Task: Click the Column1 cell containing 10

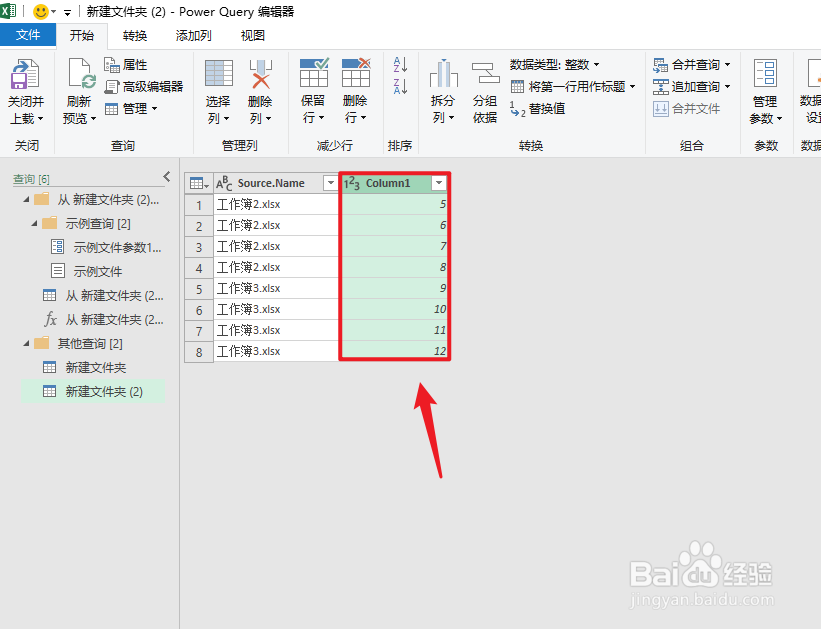Action: pos(394,309)
